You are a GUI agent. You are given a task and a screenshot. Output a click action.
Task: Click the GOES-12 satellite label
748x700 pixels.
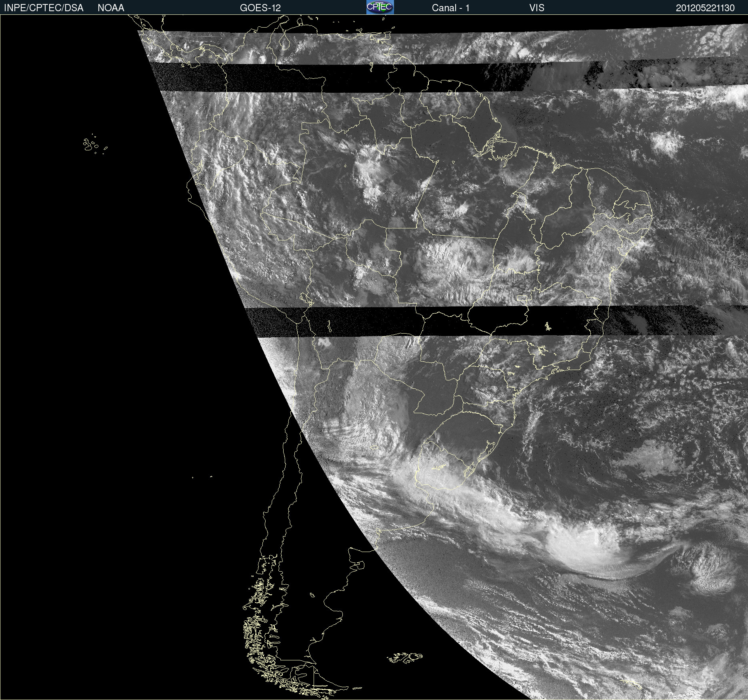click(x=260, y=8)
